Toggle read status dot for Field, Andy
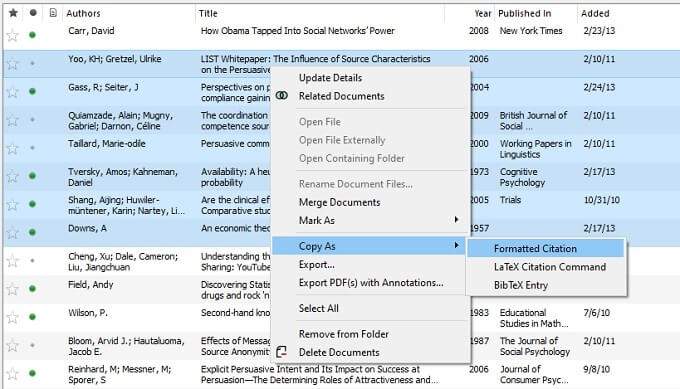 click(x=33, y=288)
